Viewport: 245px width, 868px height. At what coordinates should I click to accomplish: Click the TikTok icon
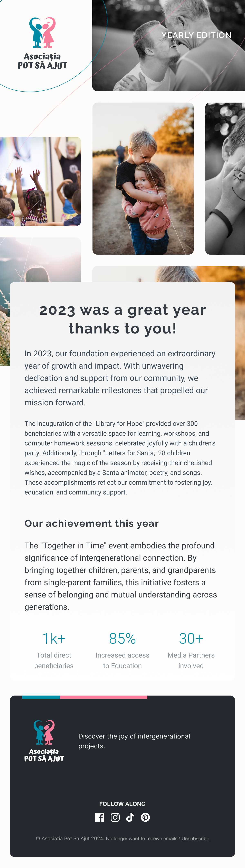pyautogui.click(x=130, y=817)
